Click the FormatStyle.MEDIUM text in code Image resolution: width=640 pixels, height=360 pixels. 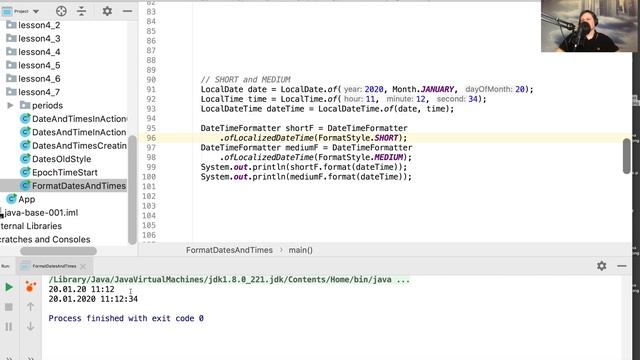tap(360, 158)
